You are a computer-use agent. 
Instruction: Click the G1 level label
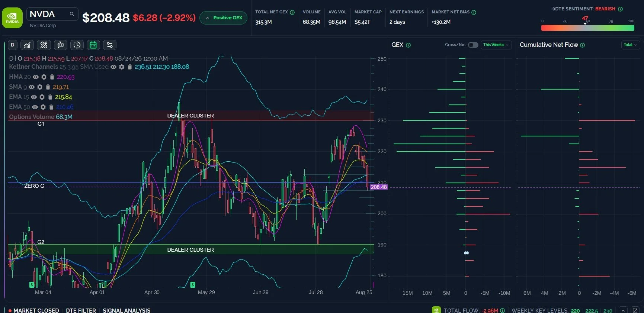(41, 124)
